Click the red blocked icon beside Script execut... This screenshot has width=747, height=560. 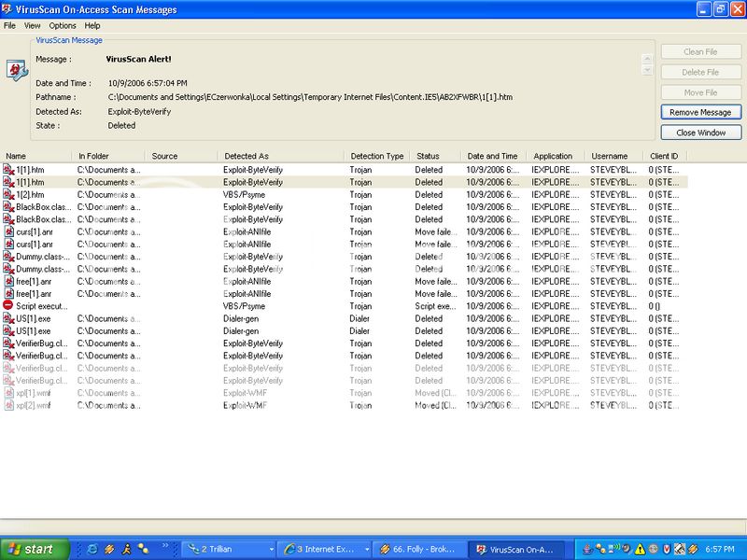coord(8,305)
